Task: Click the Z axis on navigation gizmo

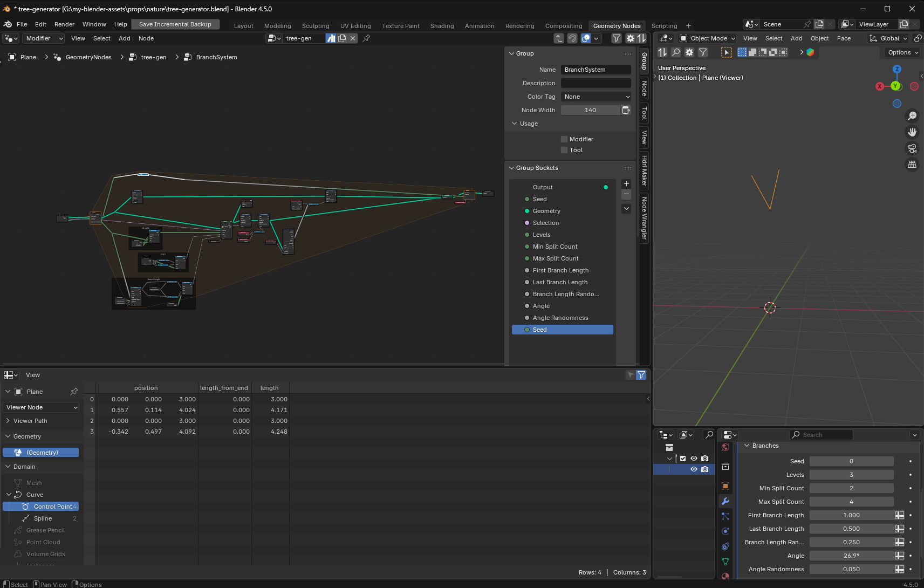Action: click(897, 69)
